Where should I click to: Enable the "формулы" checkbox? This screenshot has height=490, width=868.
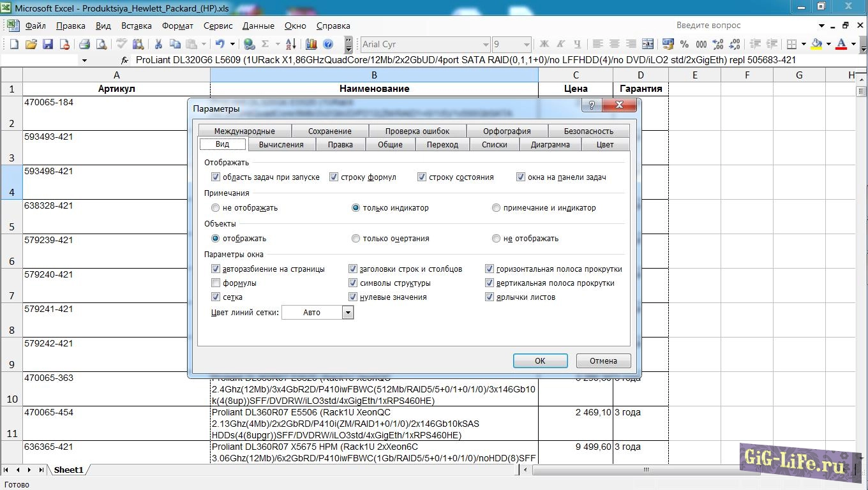coord(216,283)
